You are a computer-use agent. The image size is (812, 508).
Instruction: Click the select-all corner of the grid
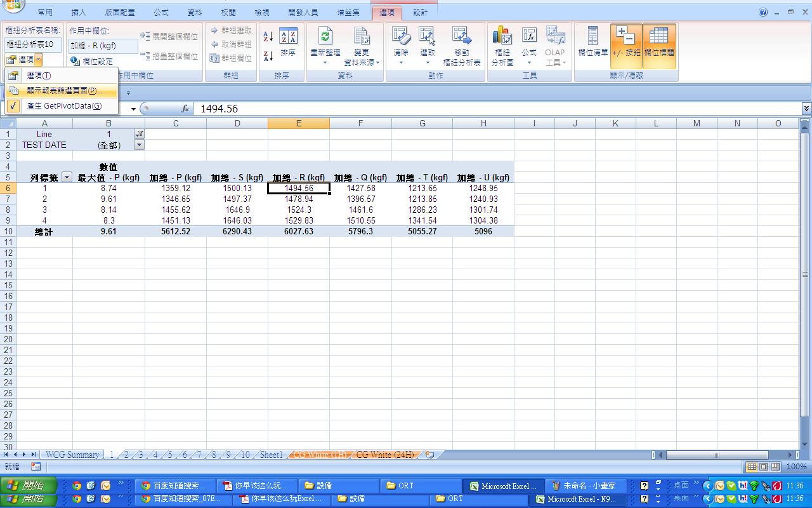pyautogui.click(x=8, y=123)
